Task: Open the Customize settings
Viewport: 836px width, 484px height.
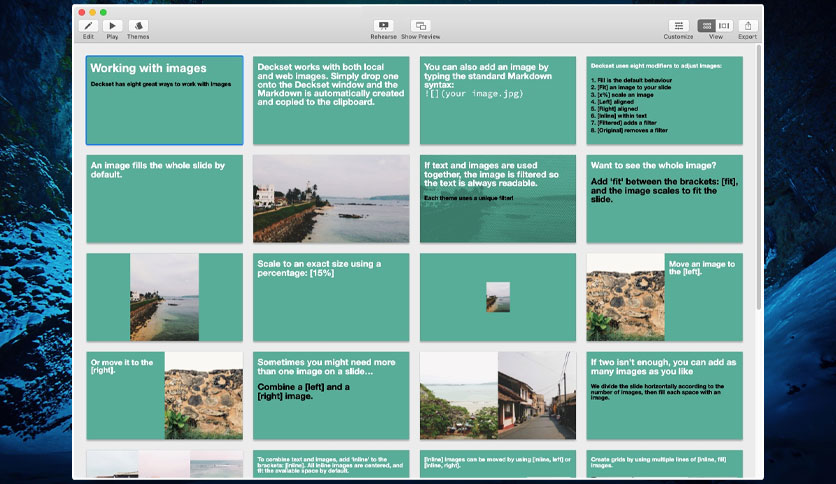Action: tap(679, 26)
